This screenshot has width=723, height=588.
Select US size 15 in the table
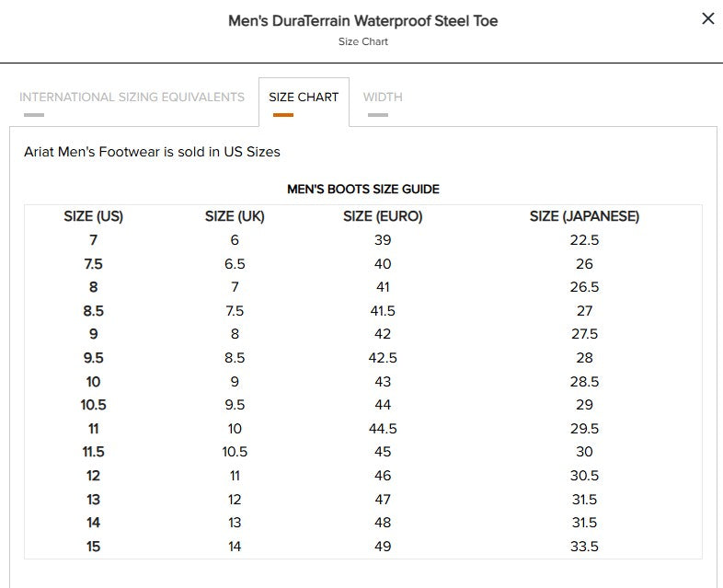coord(93,547)
